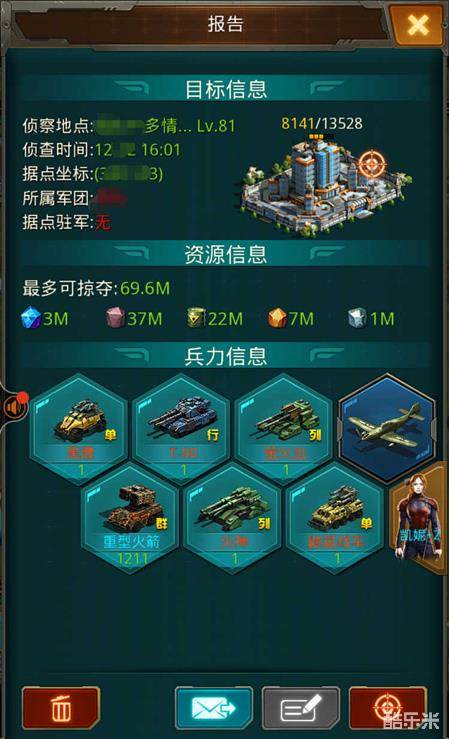Select the blue T-90 tank hexagon

point(183,429)
